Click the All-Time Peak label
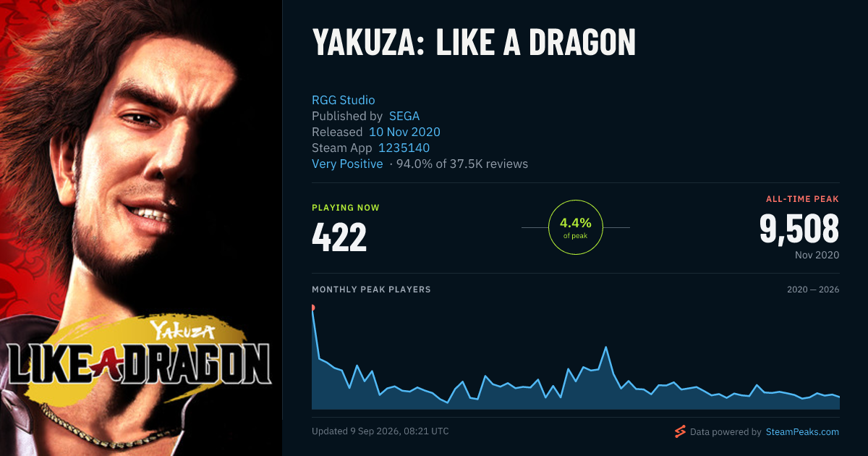Screen dimensions: 868x456 click(x=802, y=198)
